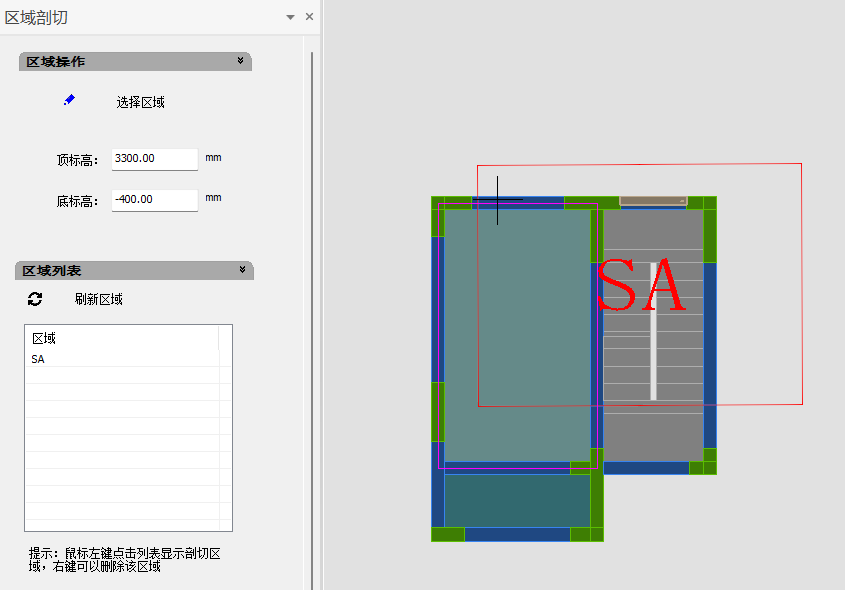Close the 区域剖切 panel
Image resolution: width=845 pixels, height=590 pixels.
click(309, 17)
